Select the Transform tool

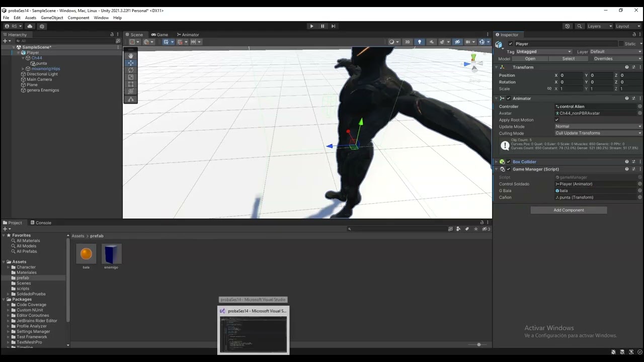coord(131,91)
